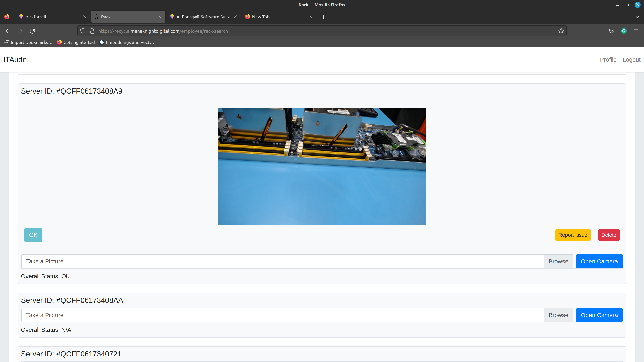The height and width of the screenshot is (362, 644).
Task: Click the site security padlock icon
Action: [x=92, y=31]
